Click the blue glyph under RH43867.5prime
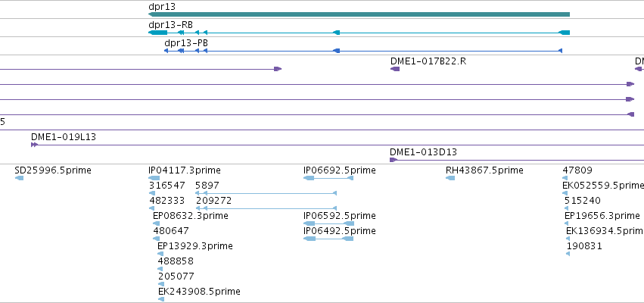Screen dimensions: 644x303 pyautogui.click(x=450, y=178)
